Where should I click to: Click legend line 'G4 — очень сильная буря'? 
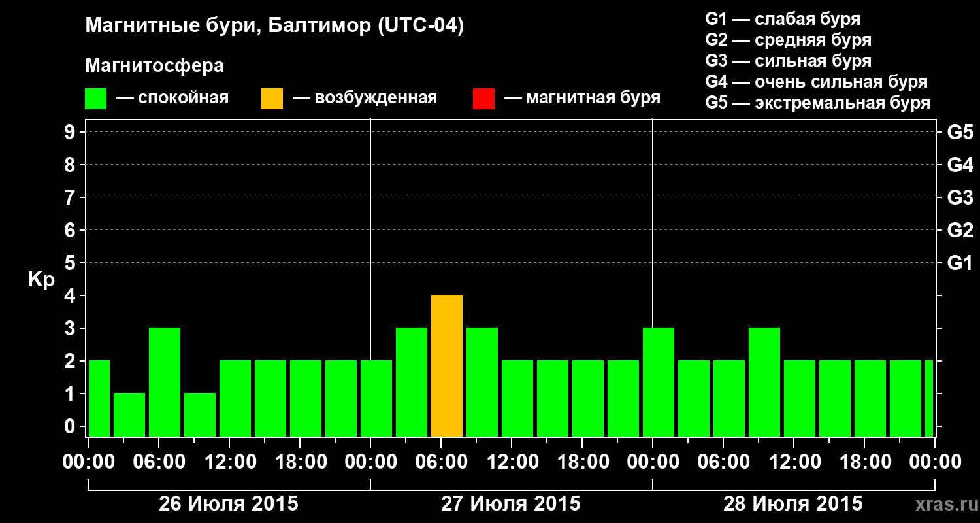[816, 82]
